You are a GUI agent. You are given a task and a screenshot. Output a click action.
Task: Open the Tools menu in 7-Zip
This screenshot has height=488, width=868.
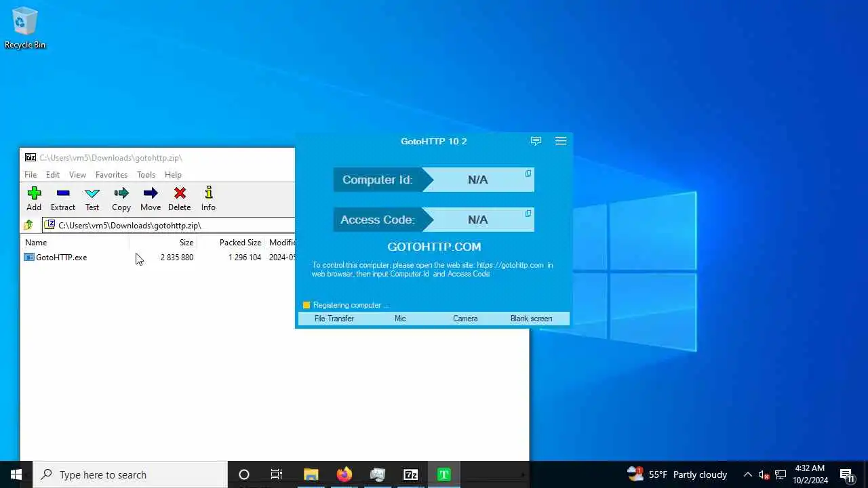coord(146,175)
